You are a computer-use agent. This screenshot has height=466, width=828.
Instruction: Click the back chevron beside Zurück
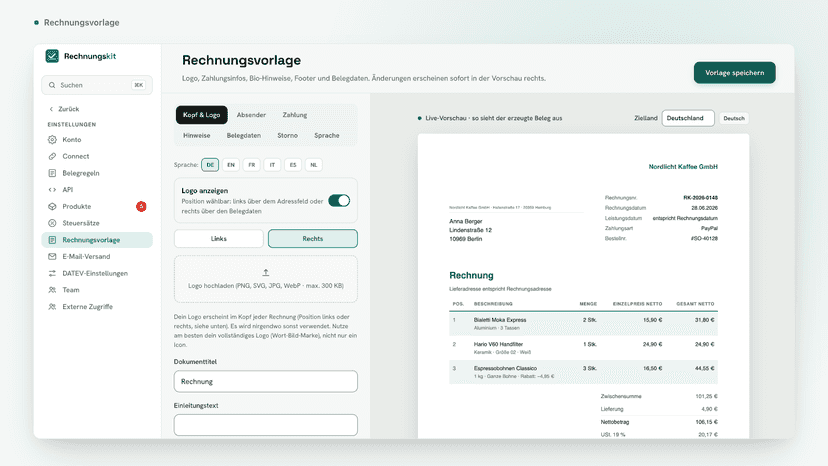pyautogui.click(x=51, y=109)
